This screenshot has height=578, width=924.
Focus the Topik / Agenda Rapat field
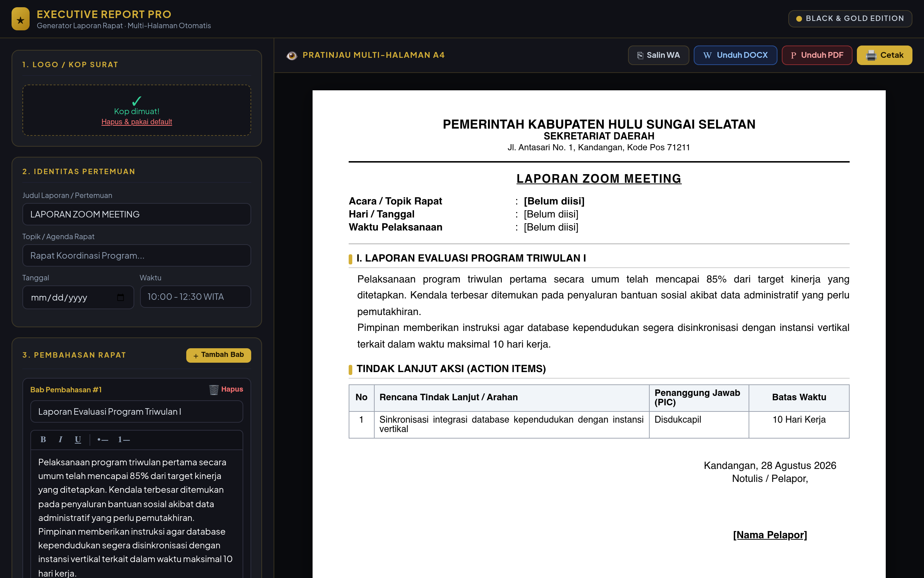tap(137, 255)
